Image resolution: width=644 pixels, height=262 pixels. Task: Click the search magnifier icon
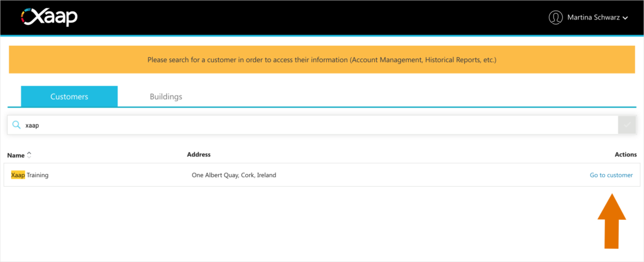[x=16, y=125]
